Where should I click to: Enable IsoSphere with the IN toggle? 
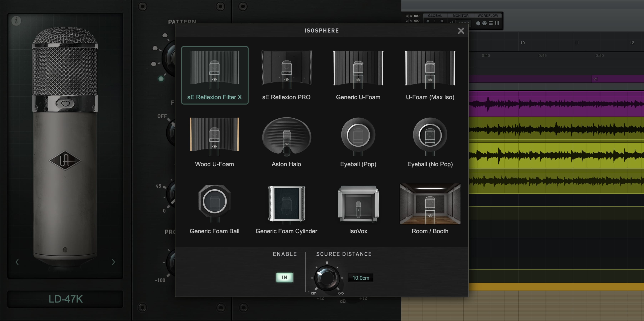point(284,277)
